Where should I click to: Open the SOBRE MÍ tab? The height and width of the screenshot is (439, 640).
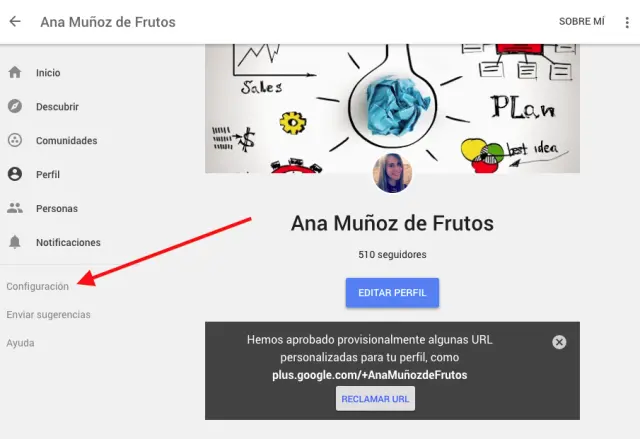[x=582, y=21]
